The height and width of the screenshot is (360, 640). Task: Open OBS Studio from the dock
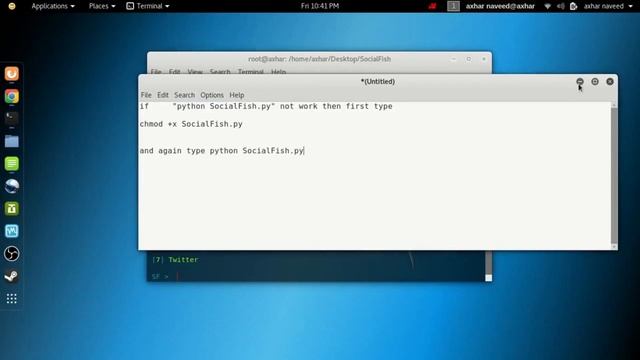[12, 254]
